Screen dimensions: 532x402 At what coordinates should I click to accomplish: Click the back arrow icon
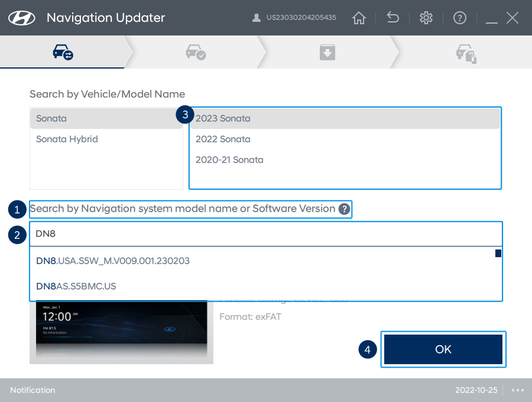(x=392, y=18)
